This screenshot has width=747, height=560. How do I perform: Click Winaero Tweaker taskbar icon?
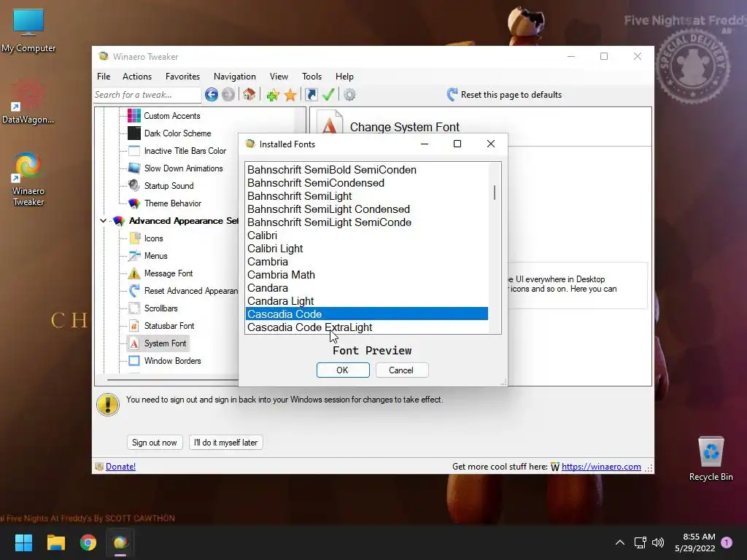[x=120, y=542]
